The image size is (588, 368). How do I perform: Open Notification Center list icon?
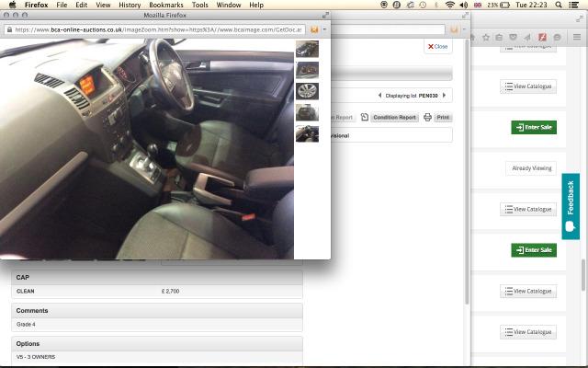[573, 5]
